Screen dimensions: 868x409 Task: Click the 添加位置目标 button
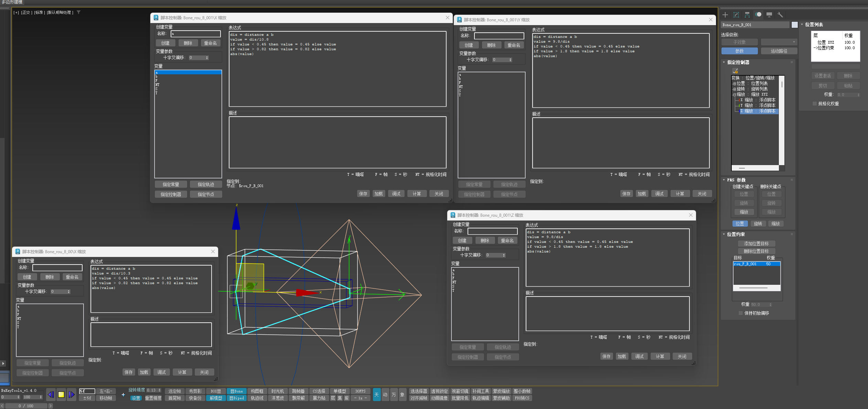pyautogui.click(x=757, y=244)
